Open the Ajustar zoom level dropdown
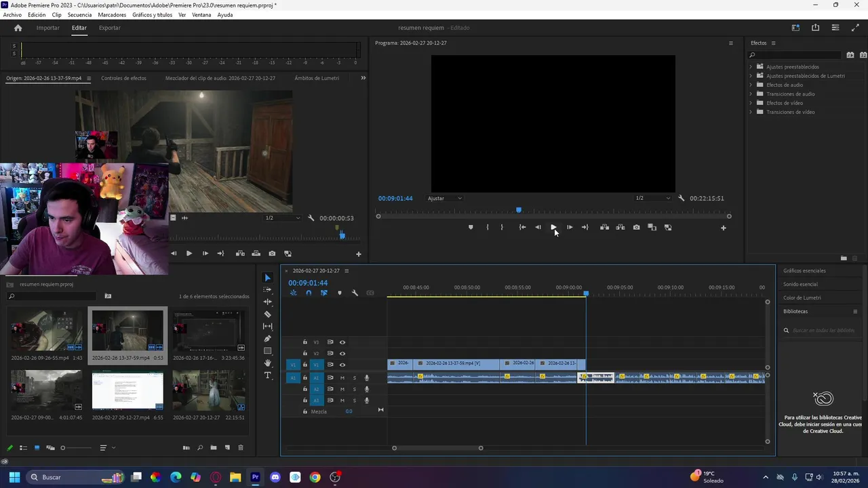Image resolution: width=868 pixels, height=488 pixels. point(445,199)
